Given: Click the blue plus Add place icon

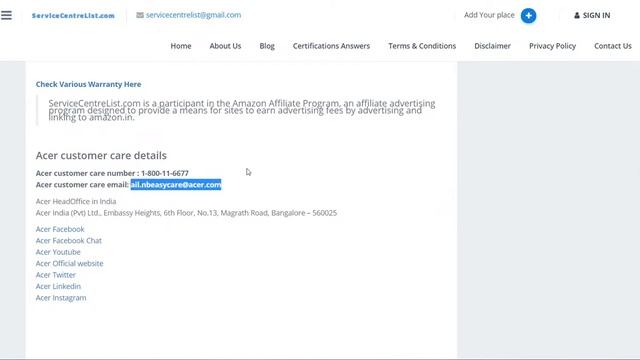Looking at the screenshot, I should coord(528,16).
